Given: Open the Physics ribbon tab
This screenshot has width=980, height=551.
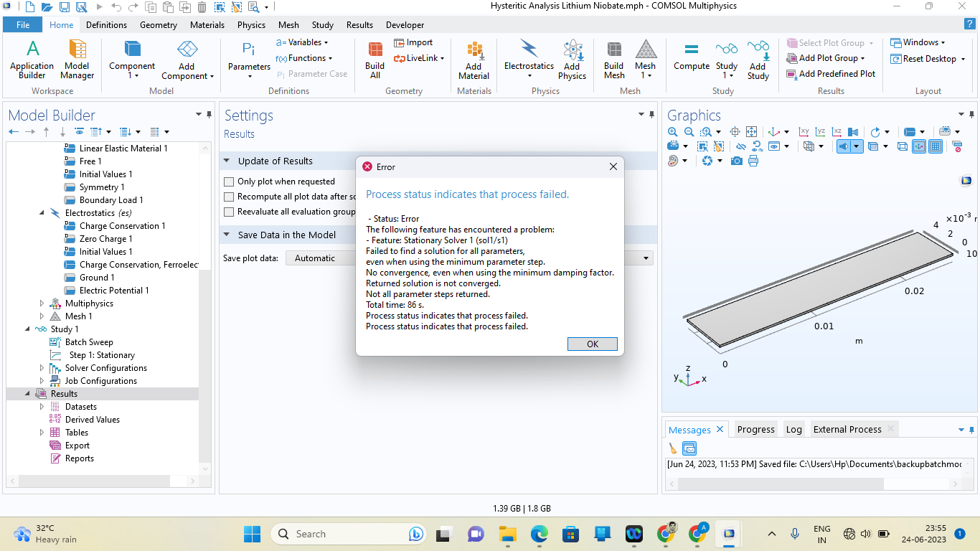Looking at the screenshot, I should coord(251,25).
